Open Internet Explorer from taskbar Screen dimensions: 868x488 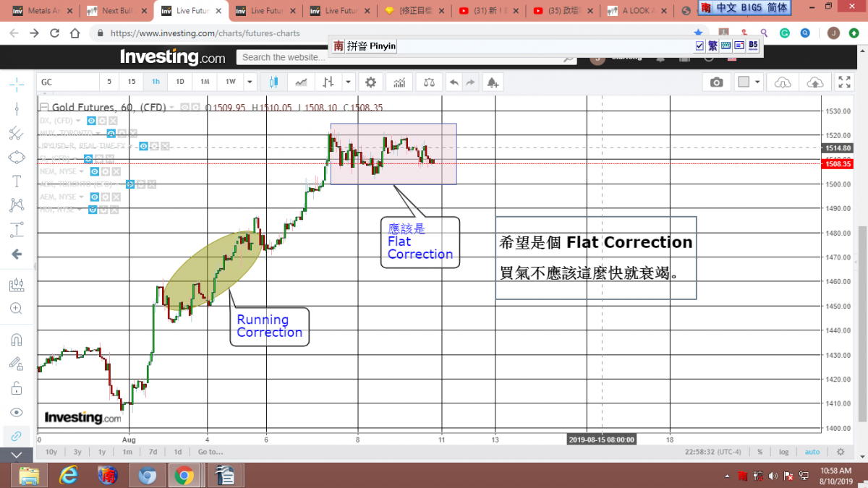(69, 475)
